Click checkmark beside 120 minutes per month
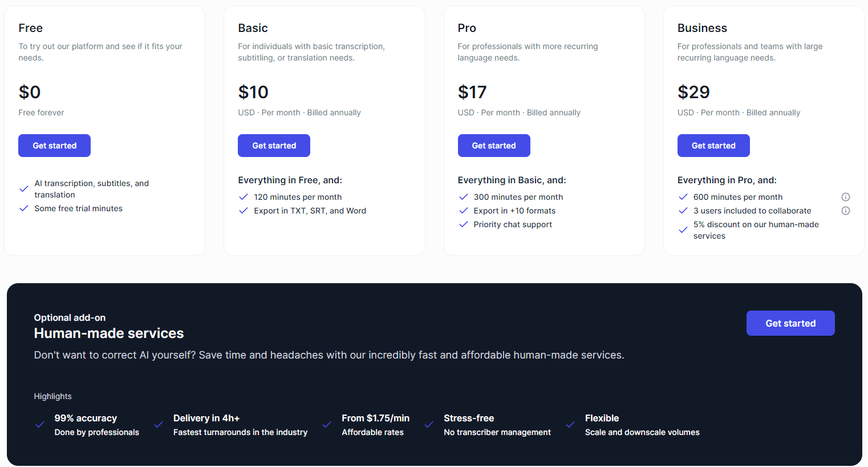This screenshot has height=467, width=868. (244, 197)
